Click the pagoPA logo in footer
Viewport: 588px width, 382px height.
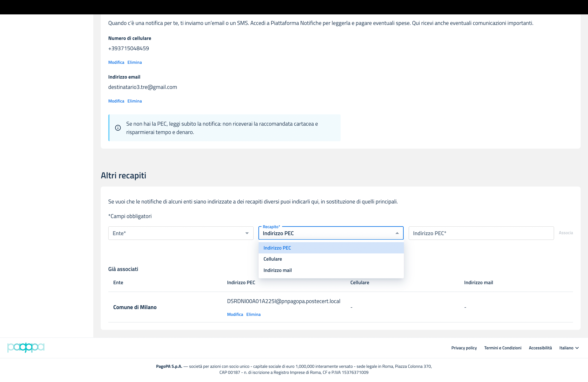[26, 347]
